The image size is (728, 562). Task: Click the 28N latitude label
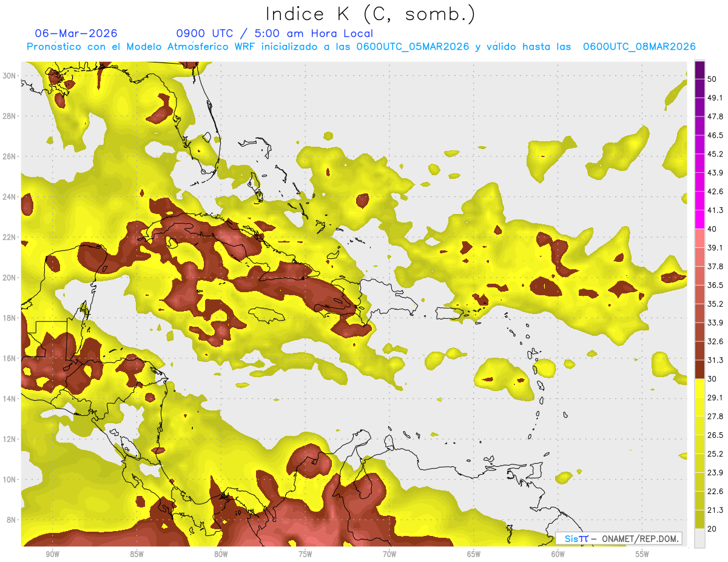tap(9, 116)
